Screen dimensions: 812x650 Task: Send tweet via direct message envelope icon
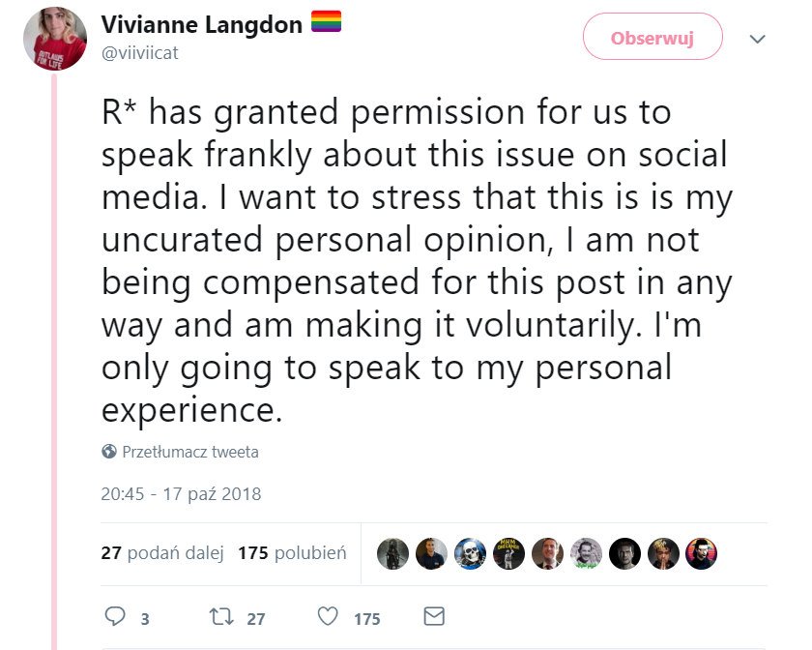(x=434, y=616)
